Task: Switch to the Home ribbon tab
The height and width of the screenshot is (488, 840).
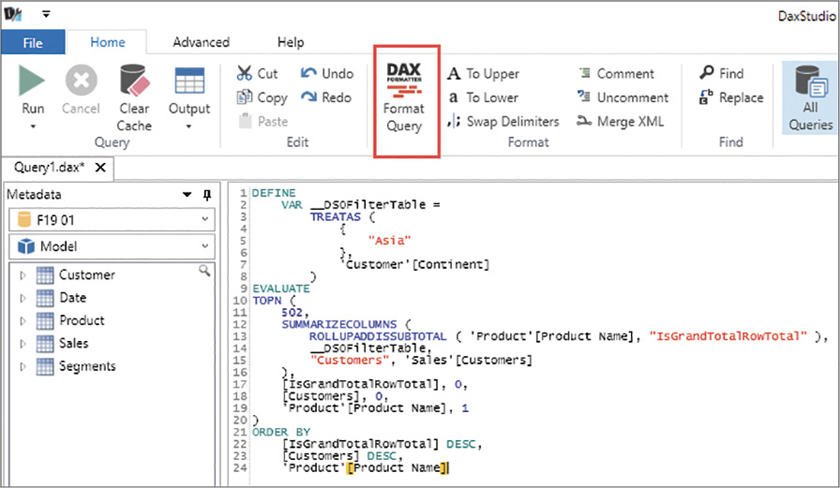Action: (x=108, y=42)
